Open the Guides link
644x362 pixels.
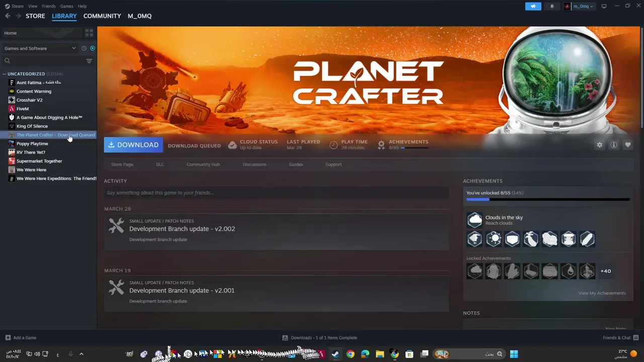[x=296, y=164]
